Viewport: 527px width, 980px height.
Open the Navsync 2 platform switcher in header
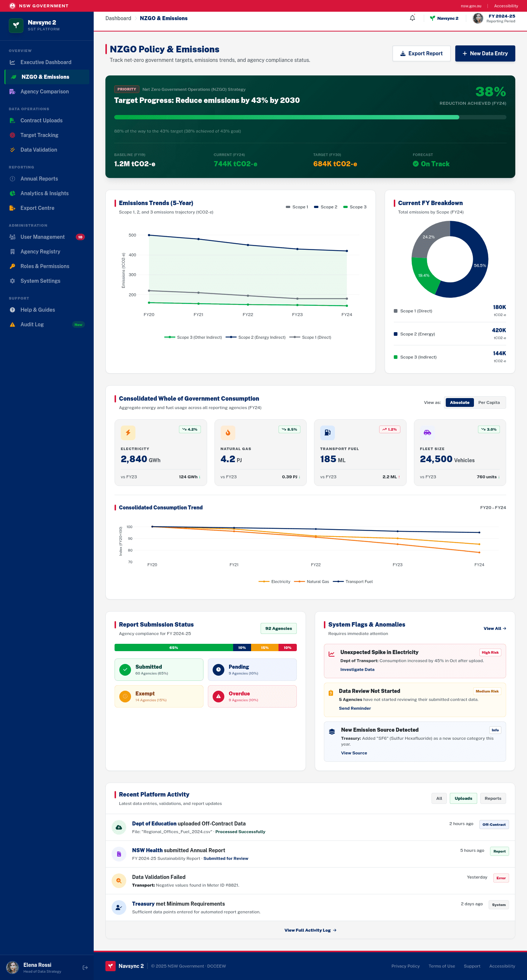pos(444,18)
